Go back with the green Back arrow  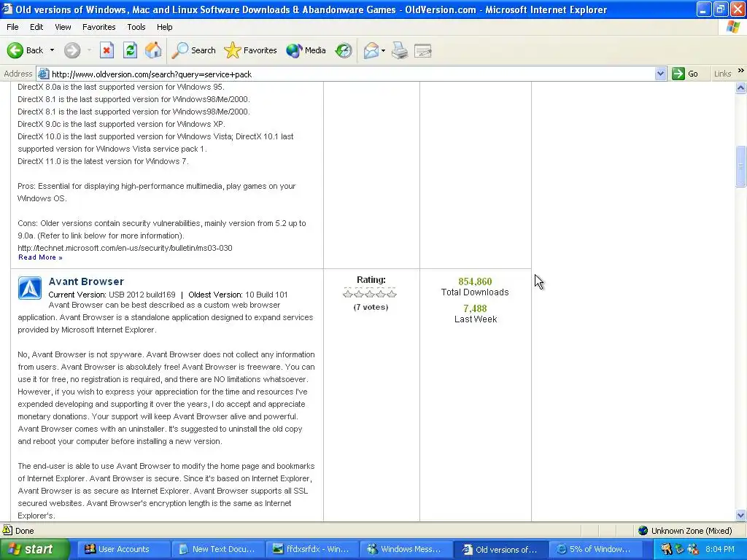tap(25, 50)
